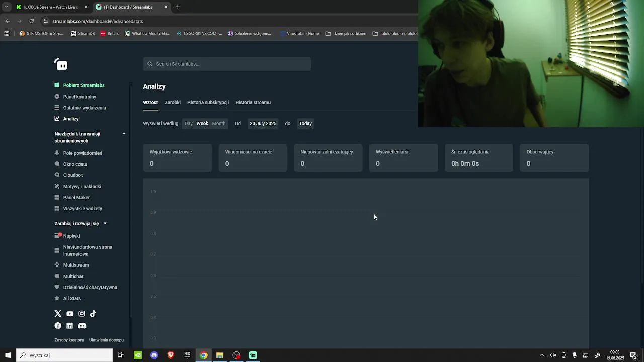
Task: Select the Obserwujący stat card
Action: click(x=554, y=158)
